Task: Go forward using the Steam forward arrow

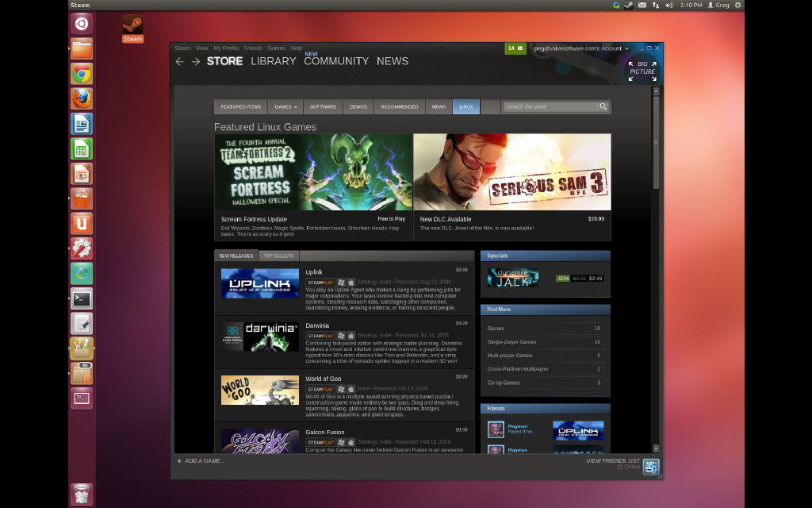Action: [x=196, y=62]
